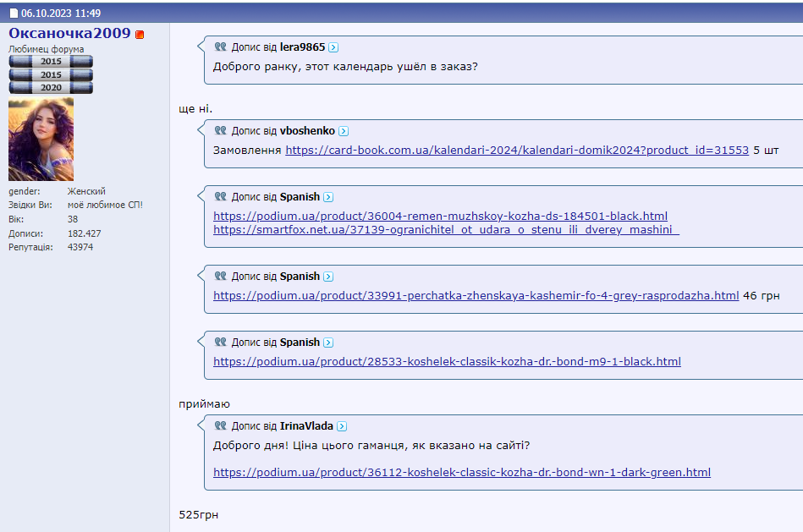803x532 pixels.
Task: Open podium.ua koshelek-classik bond-m9-1-black link
Action: click(447, 361)
